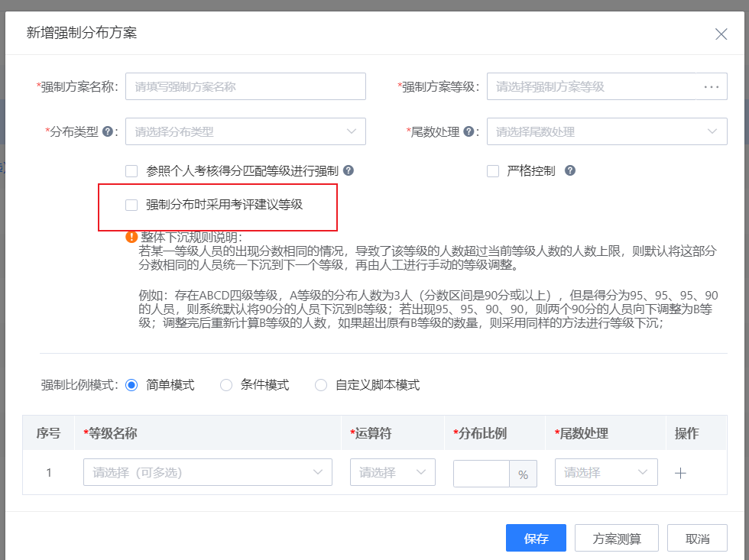Select the 条件模式 radio button

[226, 385]
